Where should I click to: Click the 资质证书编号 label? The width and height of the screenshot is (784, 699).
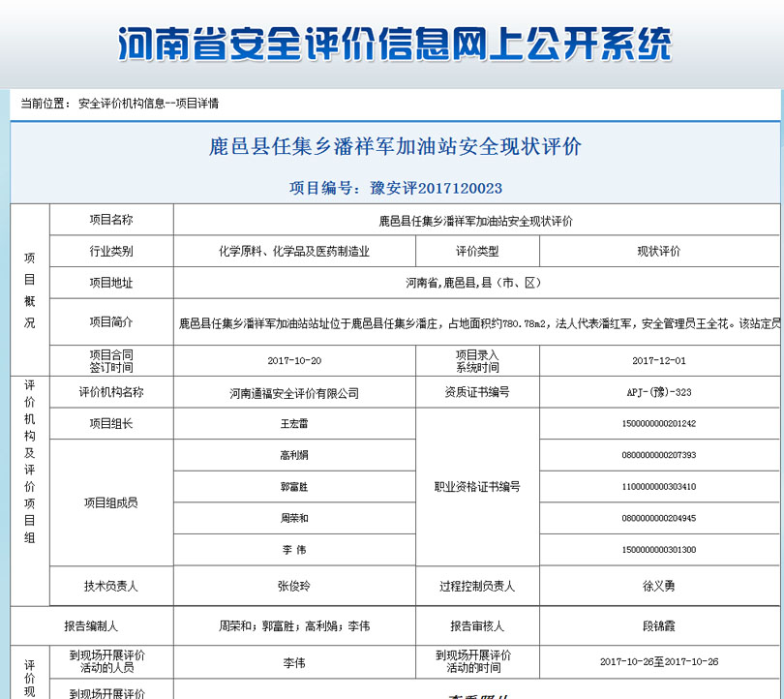tap(477, 392)
